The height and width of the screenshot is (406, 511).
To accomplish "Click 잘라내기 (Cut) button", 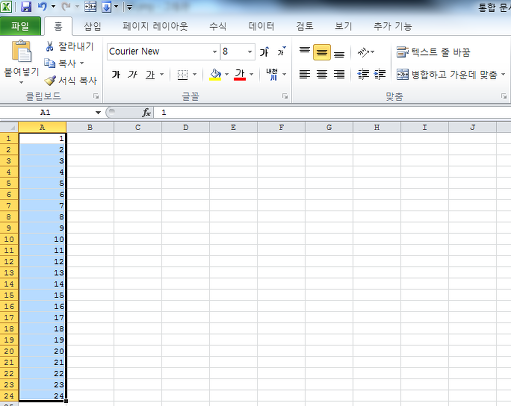I will (x=69, y=46).
